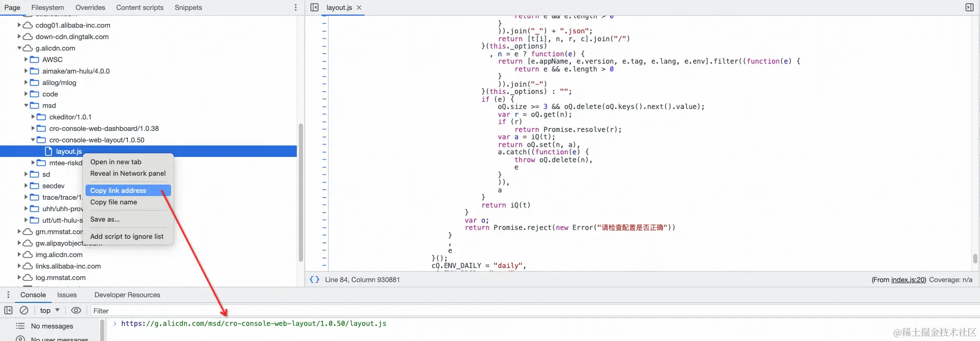980x341 pixels.
Task: Open drawer three-dot menu beside Console
Action: pos(8,295)
